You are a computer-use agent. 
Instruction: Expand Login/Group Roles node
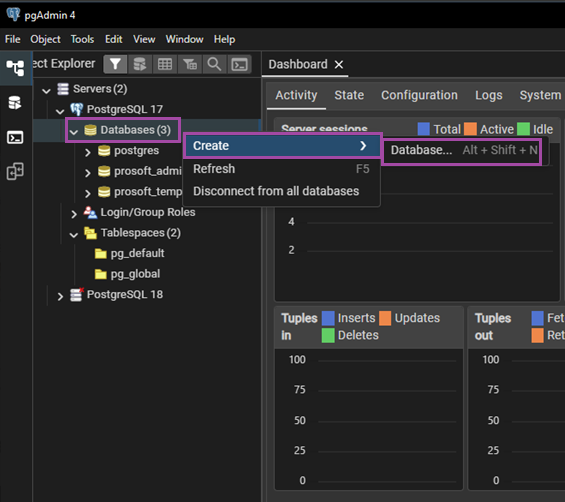[x=74, y=214]
